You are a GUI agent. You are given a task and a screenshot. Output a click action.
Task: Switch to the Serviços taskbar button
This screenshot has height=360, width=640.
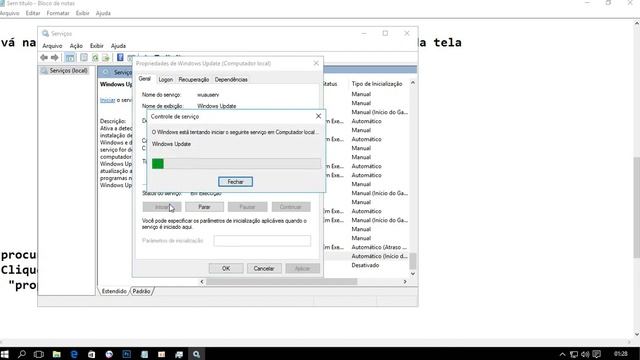[196, 354]
